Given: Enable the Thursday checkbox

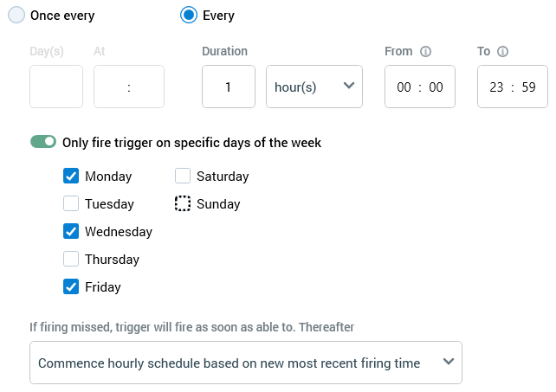Looking at the screenshot, I should 71,260.
